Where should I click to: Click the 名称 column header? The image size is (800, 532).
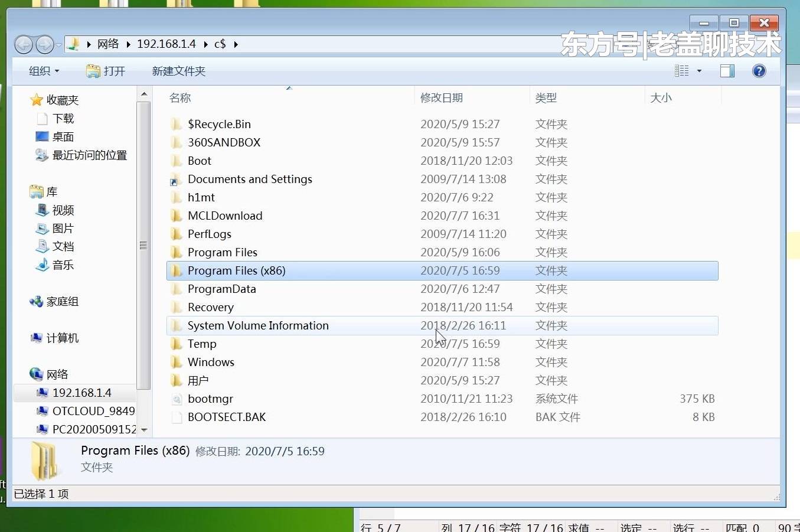[180, 97]
